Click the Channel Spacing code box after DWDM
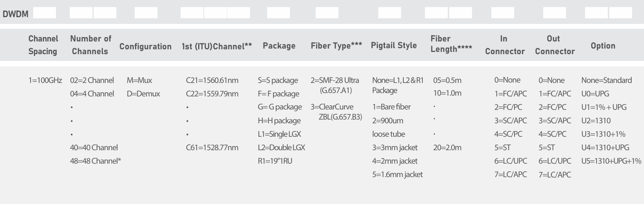Screen dimensions: 644x204 pyautogui.click(x=44, y=13)
